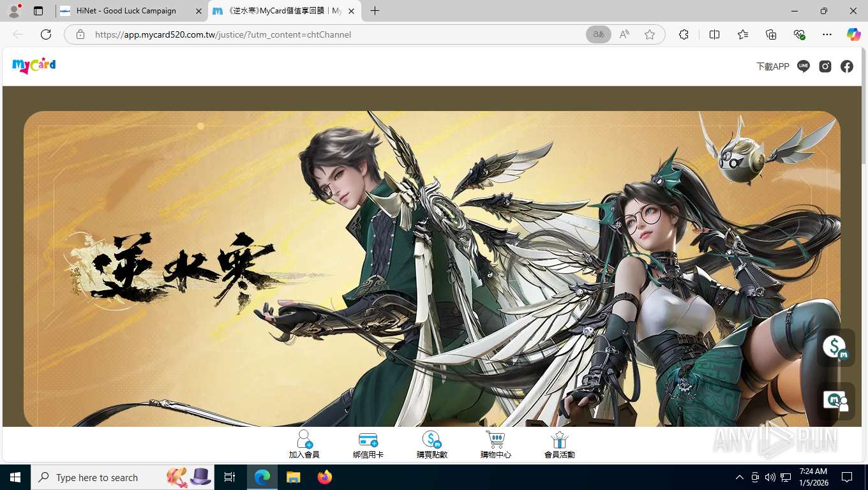Click the address bar URL field

click(x=337, y=34)
